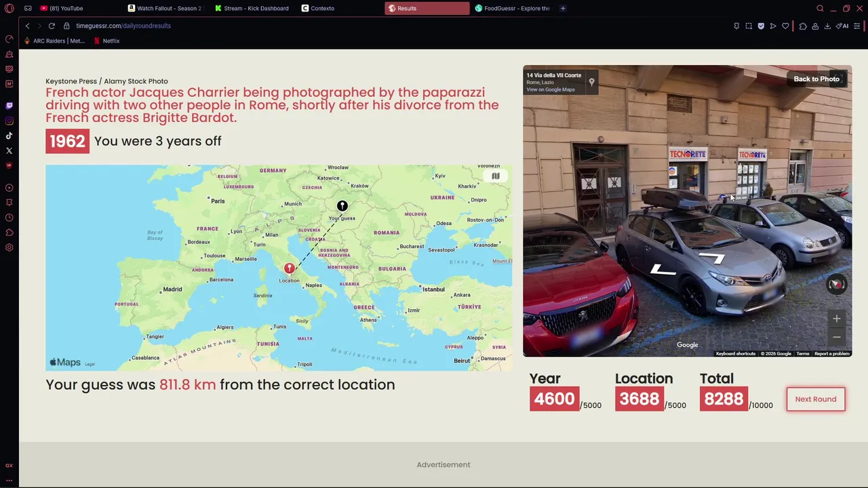The width and height of the screenshot is (868, 488).
Task: Move along Street View left arrow
Action: click(663, 270)
